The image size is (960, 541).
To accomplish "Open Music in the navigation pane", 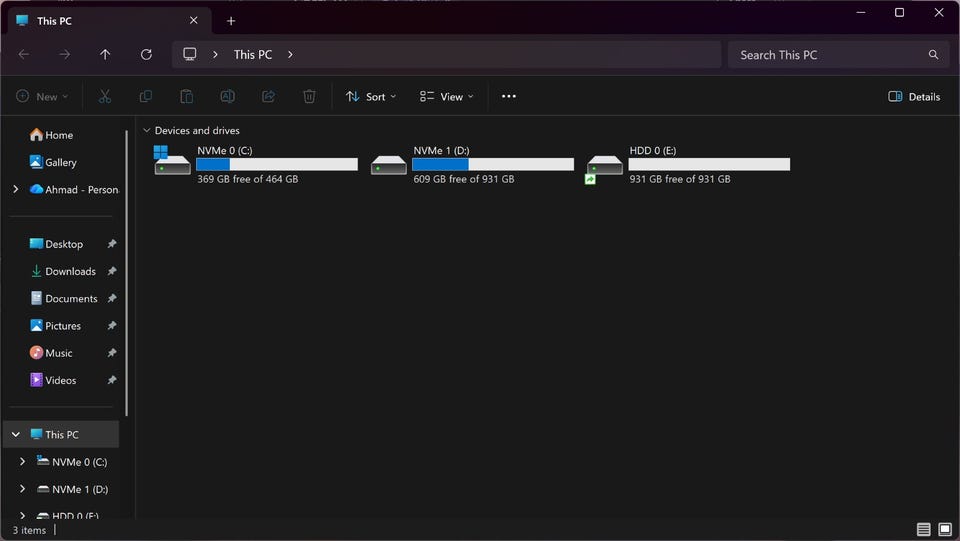I will (x=51, y=353).
